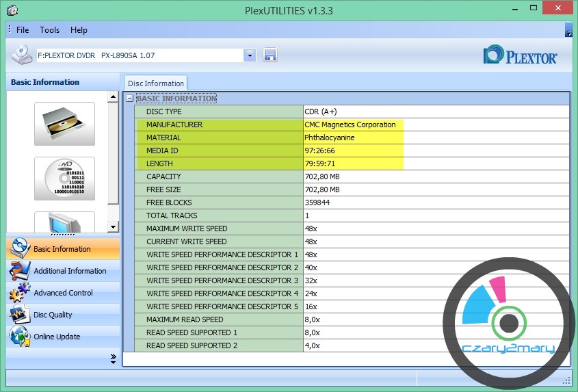
Task: Open the Help menu
Action: (x=79, y=30)
